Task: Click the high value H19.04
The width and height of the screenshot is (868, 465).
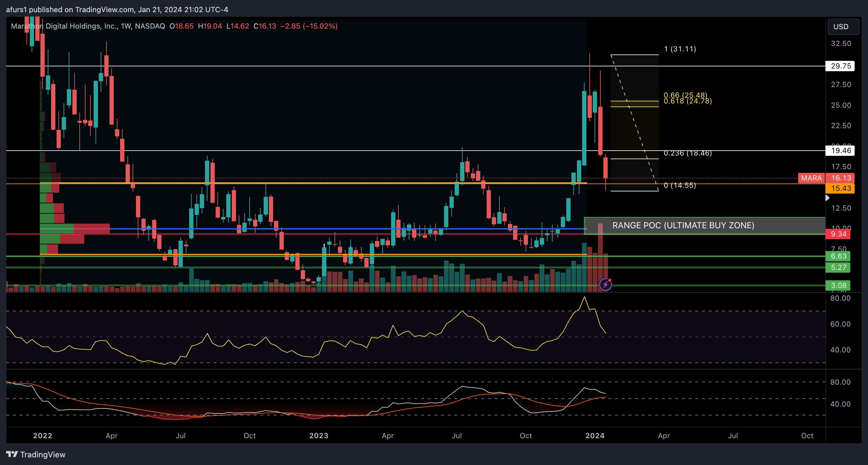Action: point(210,26)
